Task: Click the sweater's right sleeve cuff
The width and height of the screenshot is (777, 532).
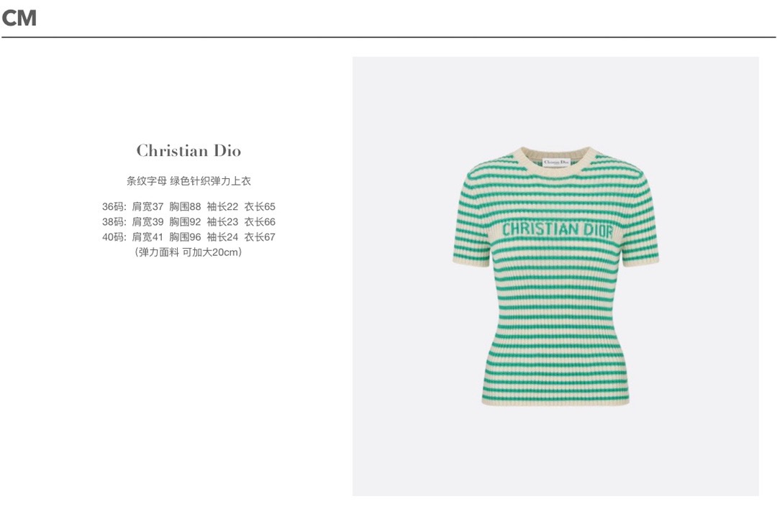Action: click(x=640, y=260)
